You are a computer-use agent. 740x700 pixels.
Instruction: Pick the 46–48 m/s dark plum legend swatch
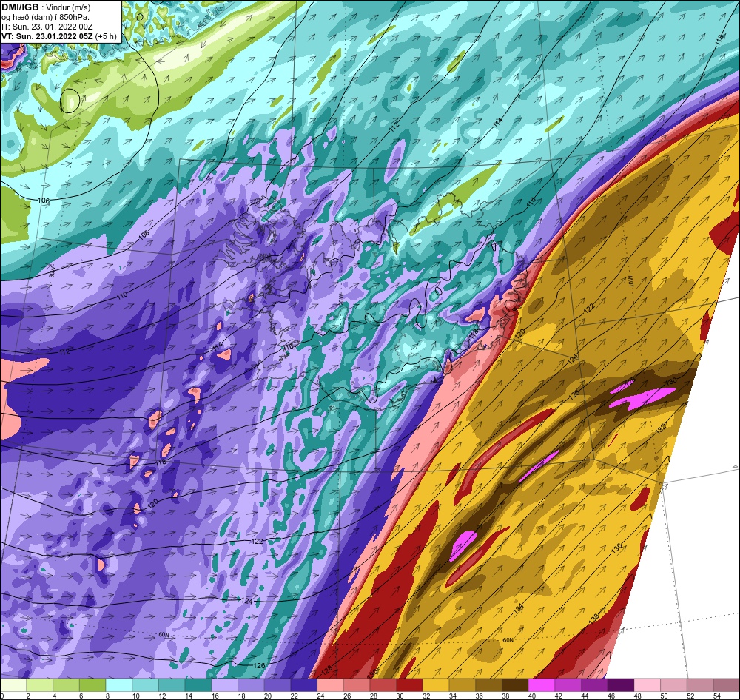tap(621, 685)
